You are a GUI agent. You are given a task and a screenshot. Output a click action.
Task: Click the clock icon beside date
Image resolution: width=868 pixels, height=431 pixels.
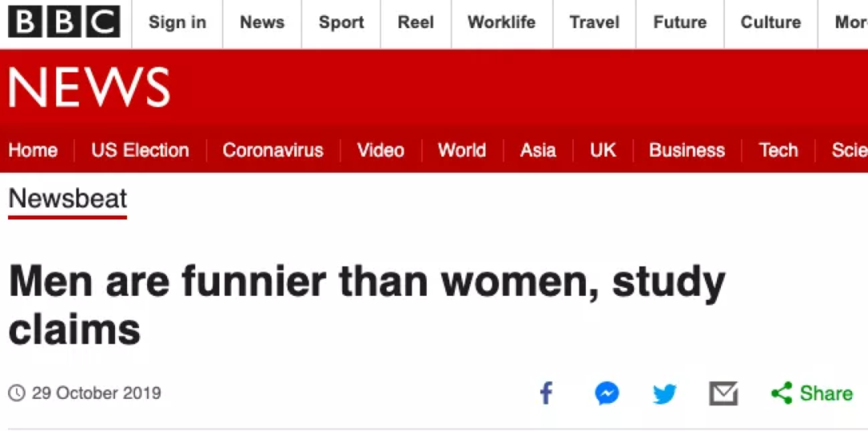pyautogui.click(x=17, y=393)
